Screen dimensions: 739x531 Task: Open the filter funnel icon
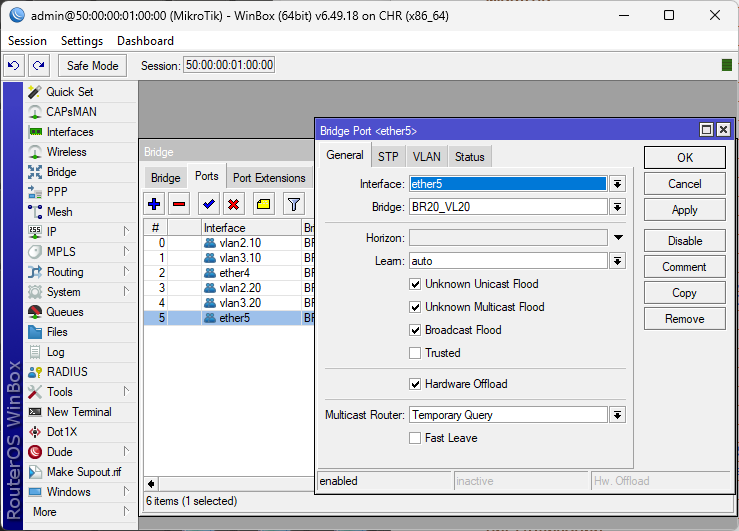point(293,204)
